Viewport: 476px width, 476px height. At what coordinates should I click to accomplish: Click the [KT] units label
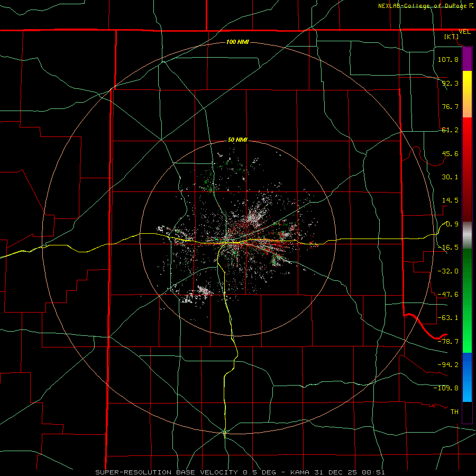(x=452, y=36)
